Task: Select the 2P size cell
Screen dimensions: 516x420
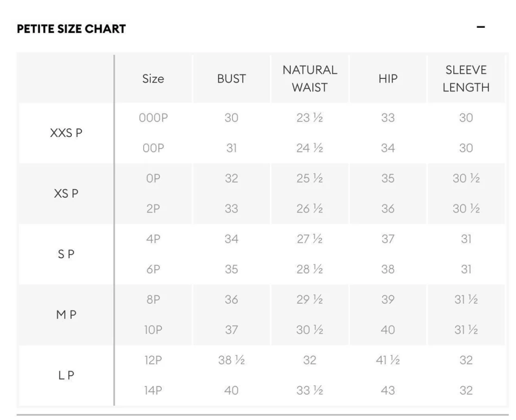Action: [153, 209]
